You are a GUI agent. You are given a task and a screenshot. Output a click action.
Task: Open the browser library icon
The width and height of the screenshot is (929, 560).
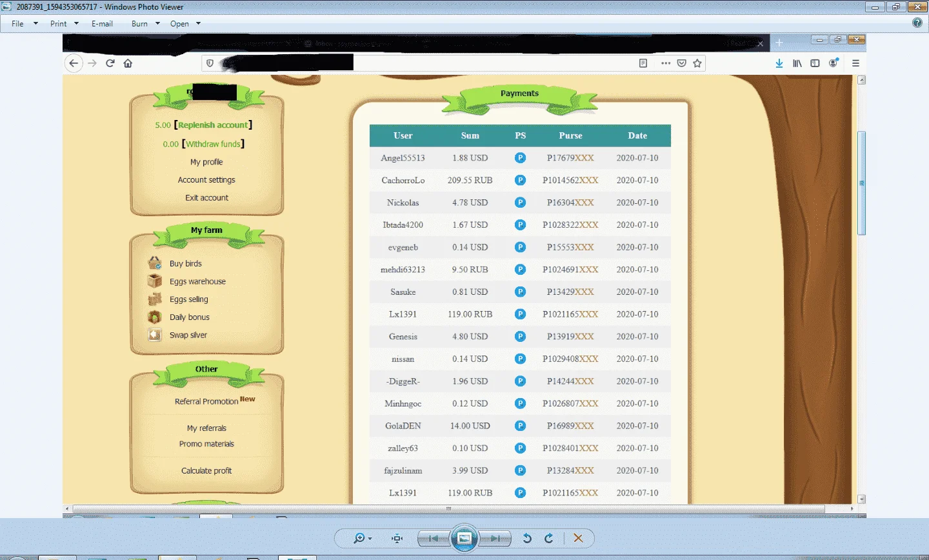pyautogui.click(x=797, y=63)
